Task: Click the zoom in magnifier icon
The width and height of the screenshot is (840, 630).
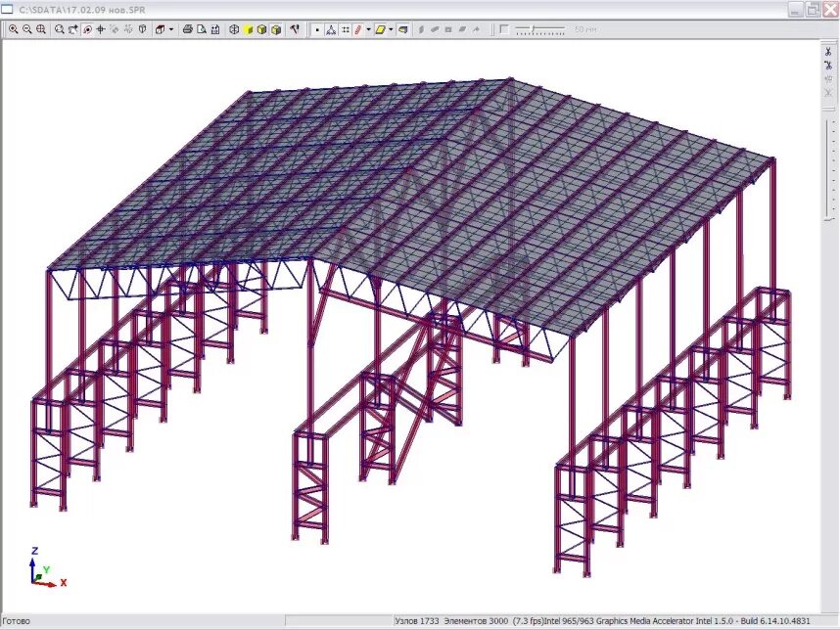Action: point(14,29)
